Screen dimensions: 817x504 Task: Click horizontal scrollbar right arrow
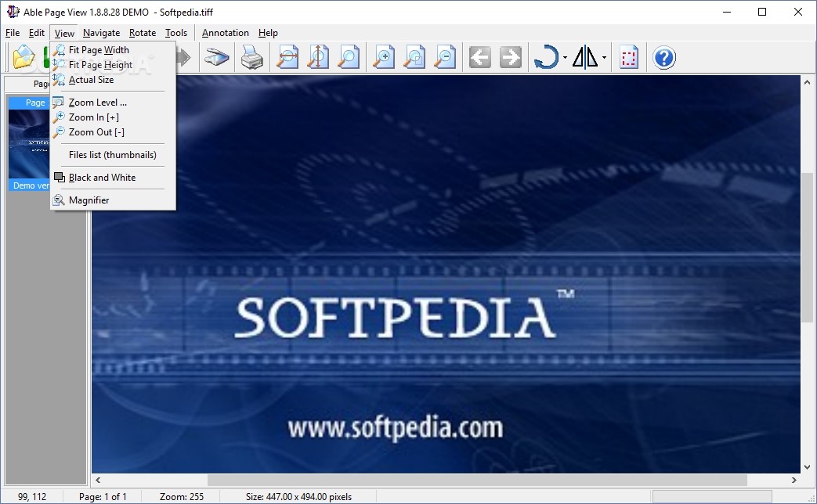(x=794, y=480)
